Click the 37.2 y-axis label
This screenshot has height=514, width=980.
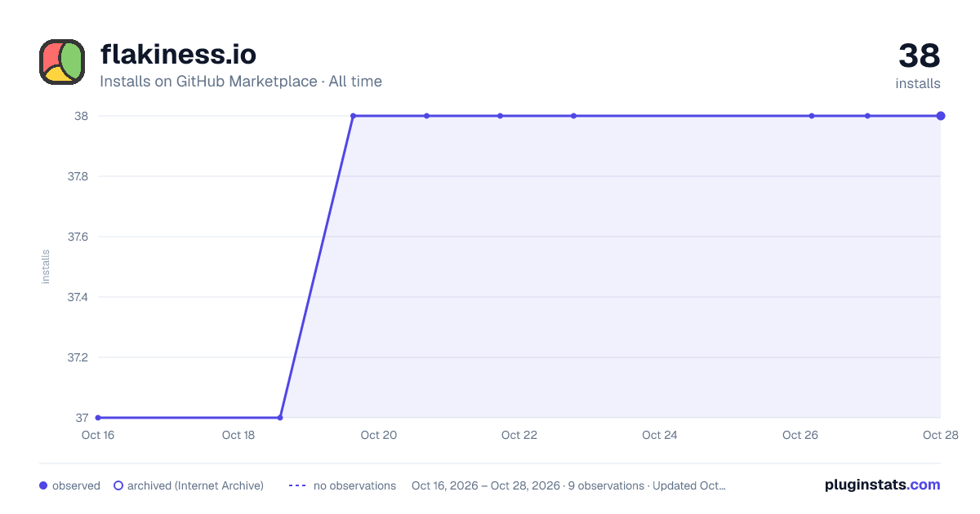click(78, 357)
